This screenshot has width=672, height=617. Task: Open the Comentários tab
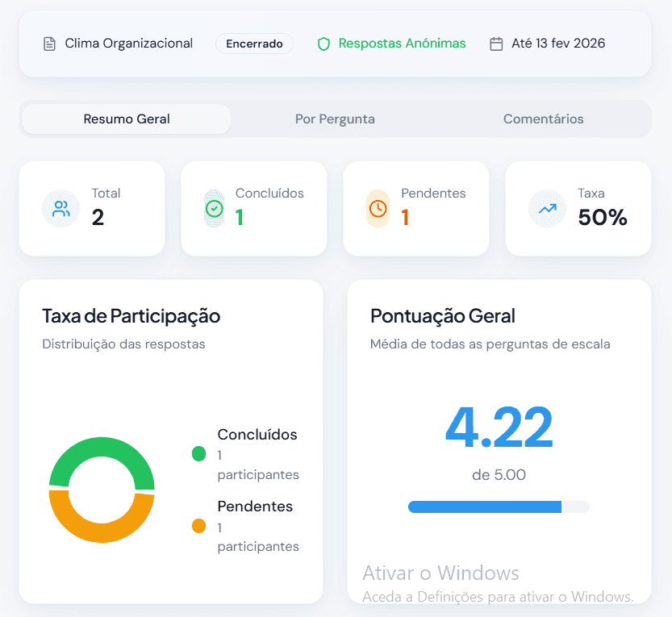(543, 119)
